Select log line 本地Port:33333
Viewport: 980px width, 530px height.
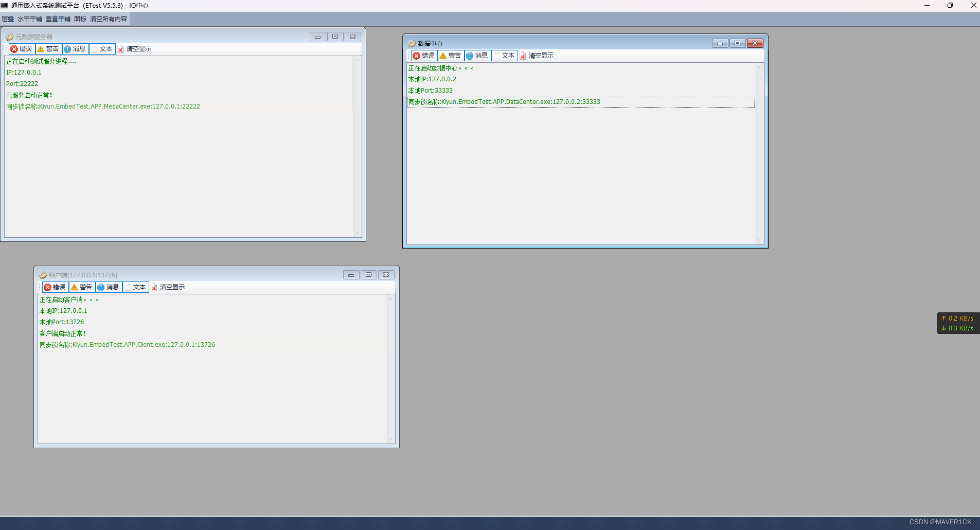click(x=581, y=91)
